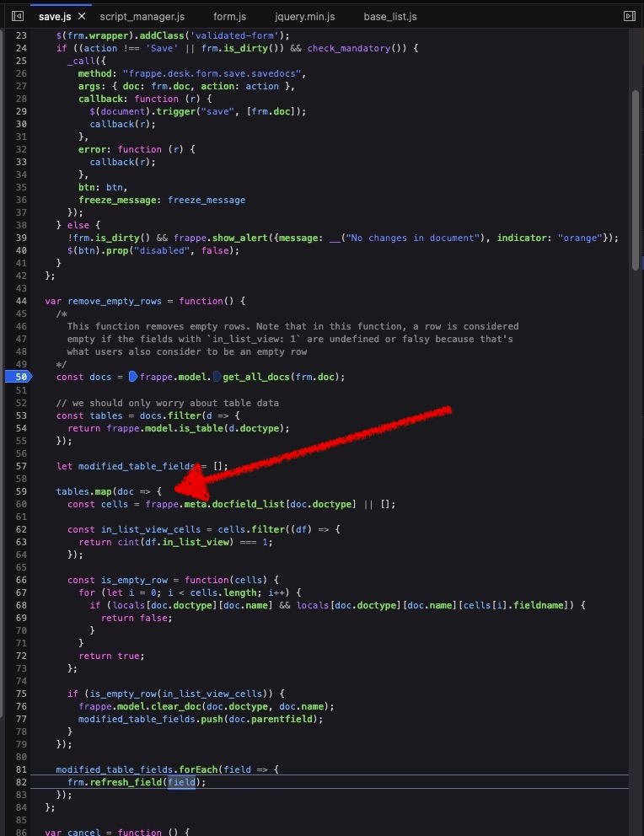This screenshot has width=644, height=836.
Task: Click 'in_list_view_cells' declaration on line 62
Action: pyautogui.click(x=151, y=529)
